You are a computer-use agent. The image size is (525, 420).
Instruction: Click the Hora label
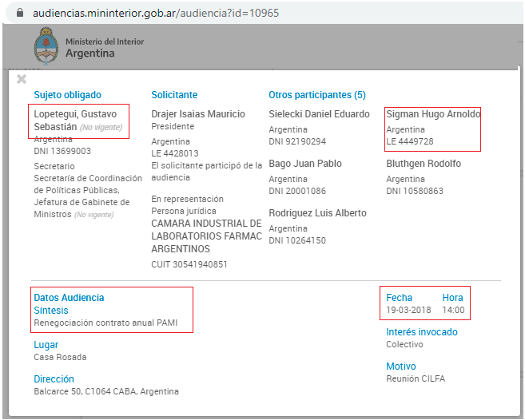click(452, 298)
